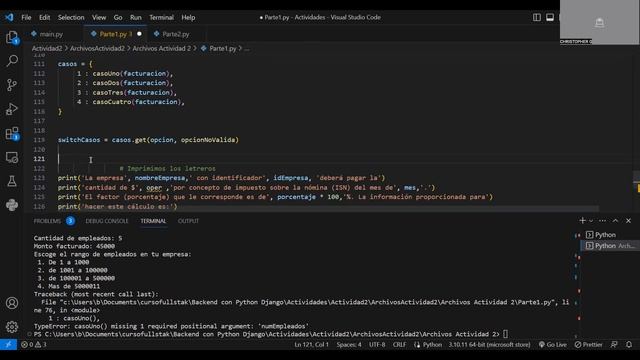Click the Prettier status item

point(589,344)
